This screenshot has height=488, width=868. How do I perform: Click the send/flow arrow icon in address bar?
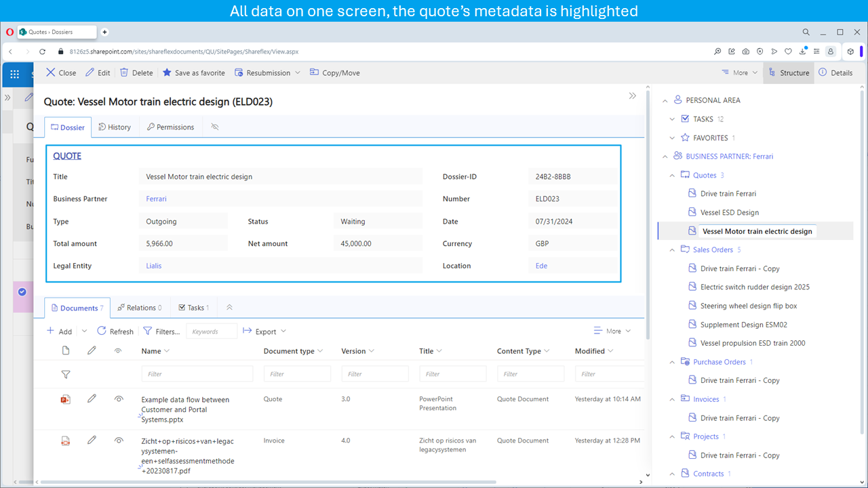click(x=774, y=52)
